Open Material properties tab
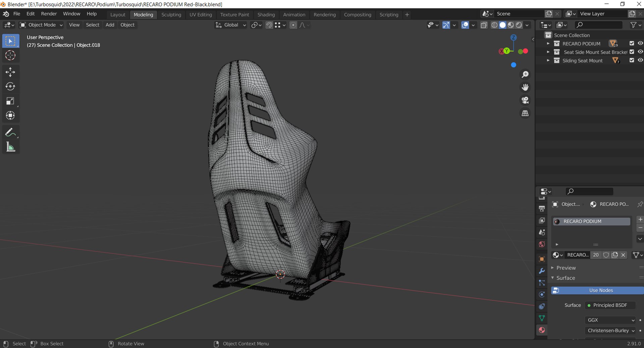Image resolution: width=644 pixels, height=348 pixels. click(x=542, y=330)
